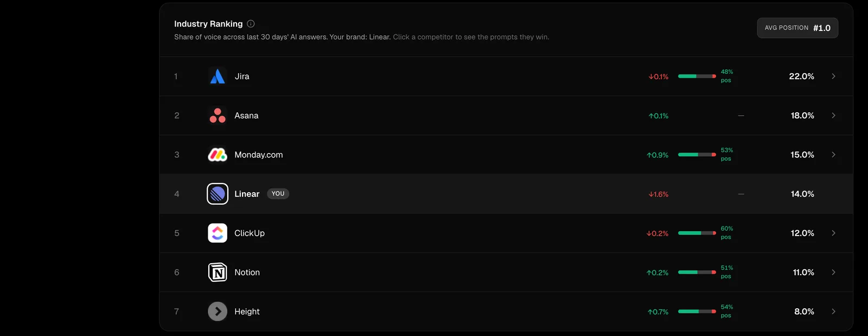Click the Asana three-dot logo
The image size is (868, 336).
coord(218,116)
